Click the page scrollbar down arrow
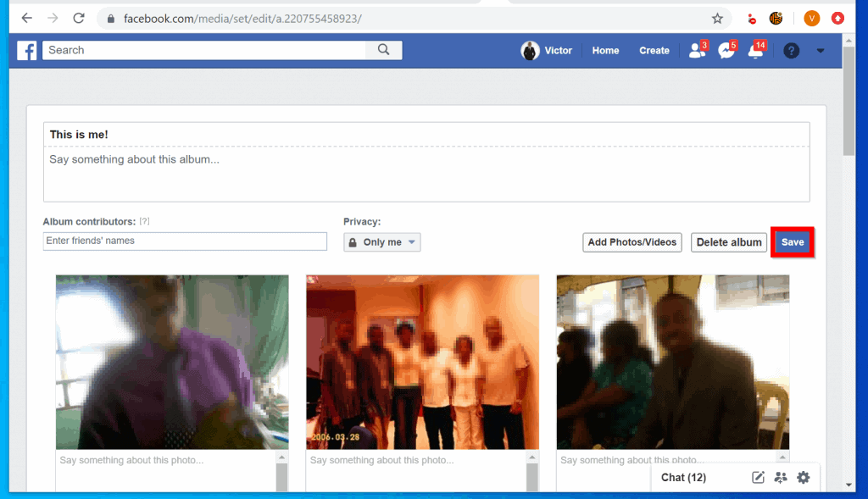Screen dimensions: 868x499 [x=849, y=485]
